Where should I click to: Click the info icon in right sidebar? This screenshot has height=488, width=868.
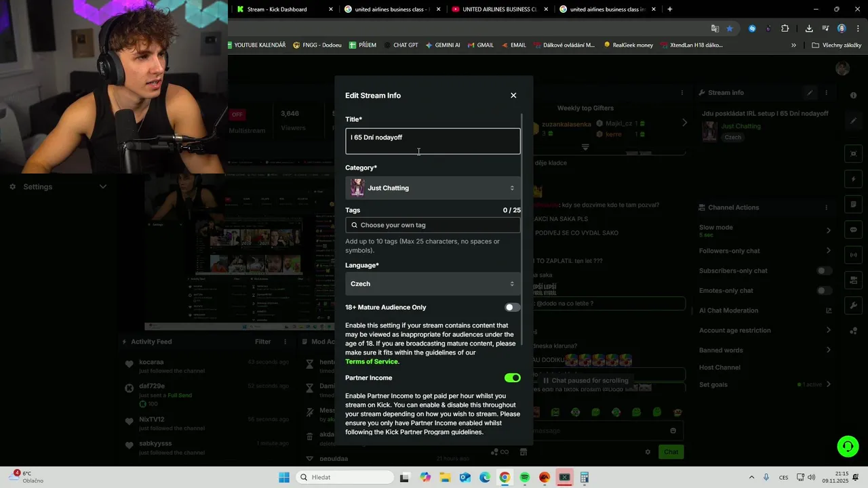(x=853, y=96)
